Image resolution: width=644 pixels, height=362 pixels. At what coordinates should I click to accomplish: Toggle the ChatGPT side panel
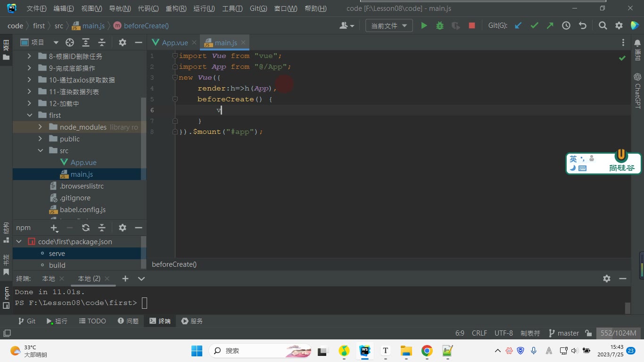pos(637,90)
